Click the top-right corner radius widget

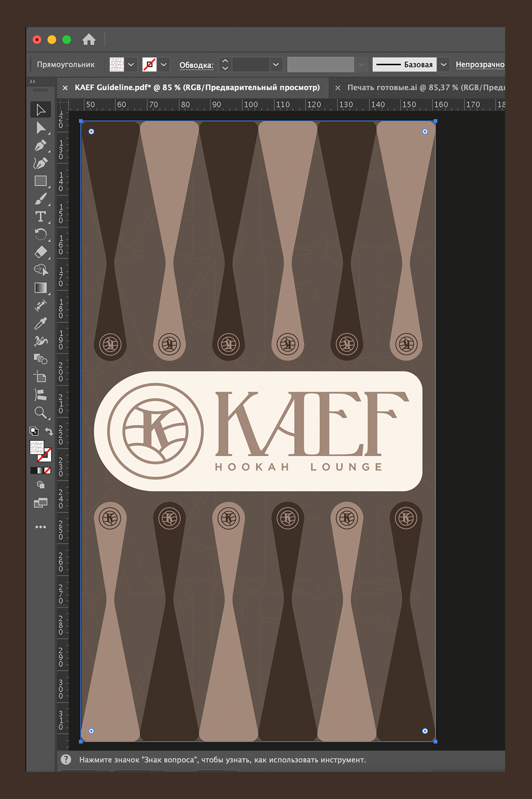click(x=425, y=132)
